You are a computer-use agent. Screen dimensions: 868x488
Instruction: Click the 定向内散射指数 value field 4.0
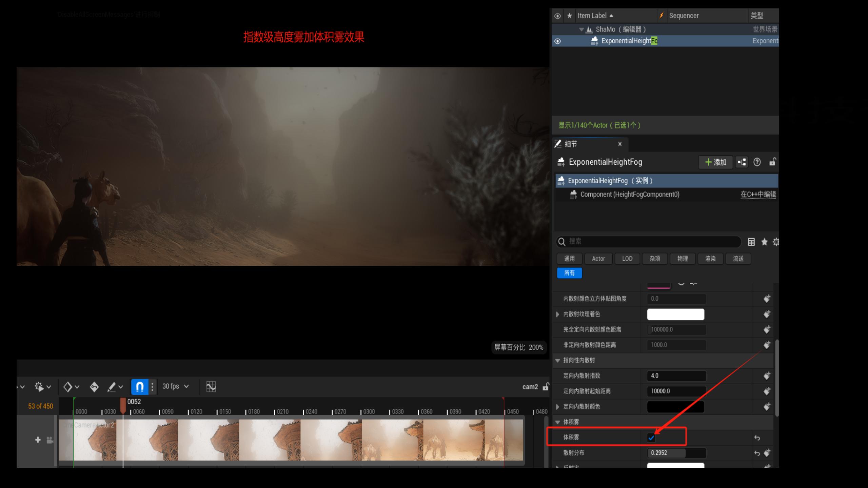click(x=676, y=376)
